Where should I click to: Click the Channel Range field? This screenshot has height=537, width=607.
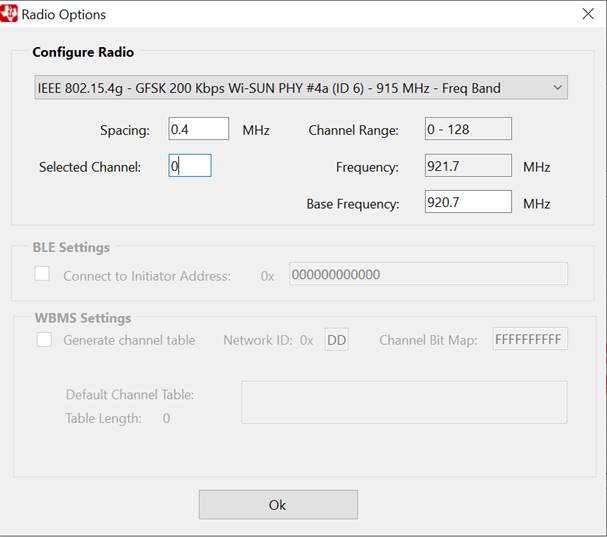(x=468, y=129)
